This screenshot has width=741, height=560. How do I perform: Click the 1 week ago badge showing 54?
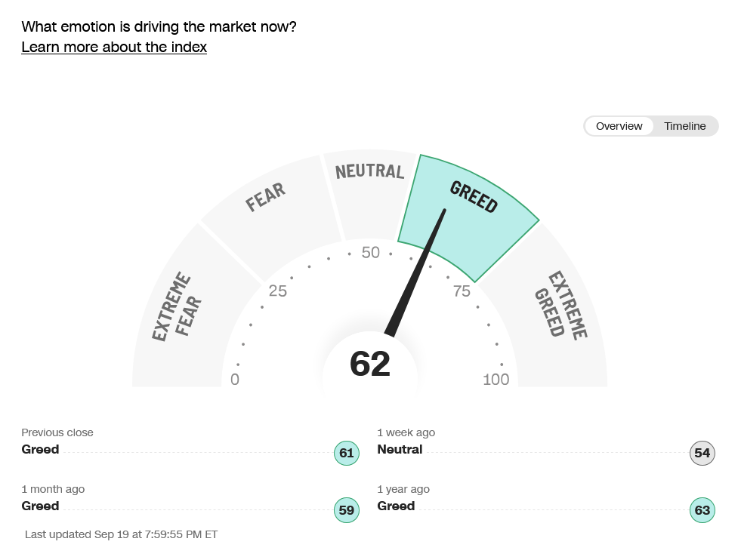702,454
